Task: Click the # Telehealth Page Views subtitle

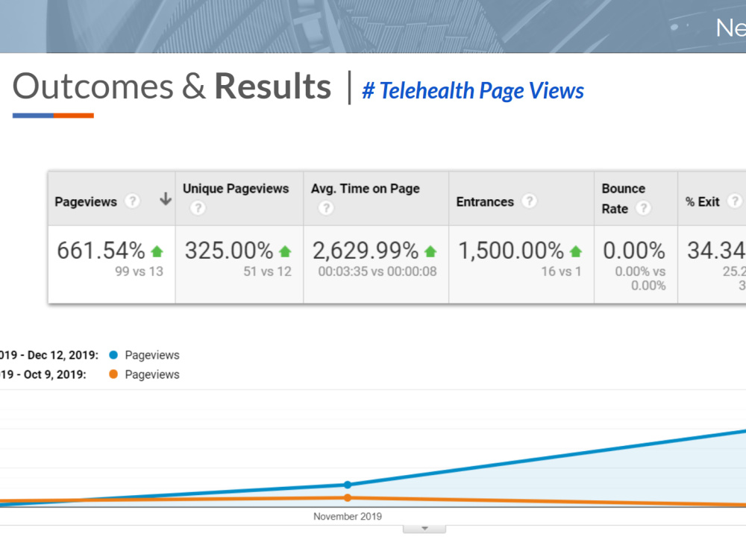Action: [x=473, y=91]
